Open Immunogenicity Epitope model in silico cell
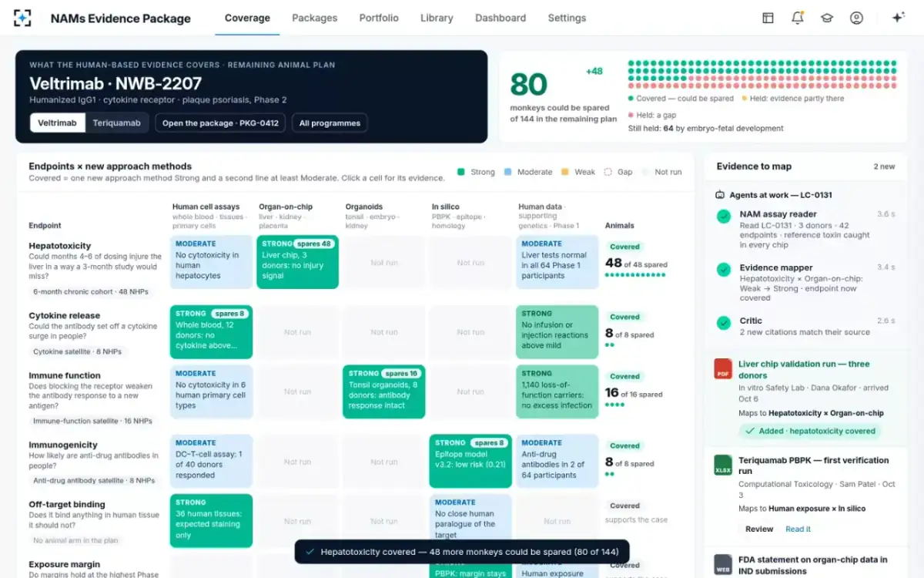The width and height of the screenshot is (924, 578). click(x=470, y=461)
